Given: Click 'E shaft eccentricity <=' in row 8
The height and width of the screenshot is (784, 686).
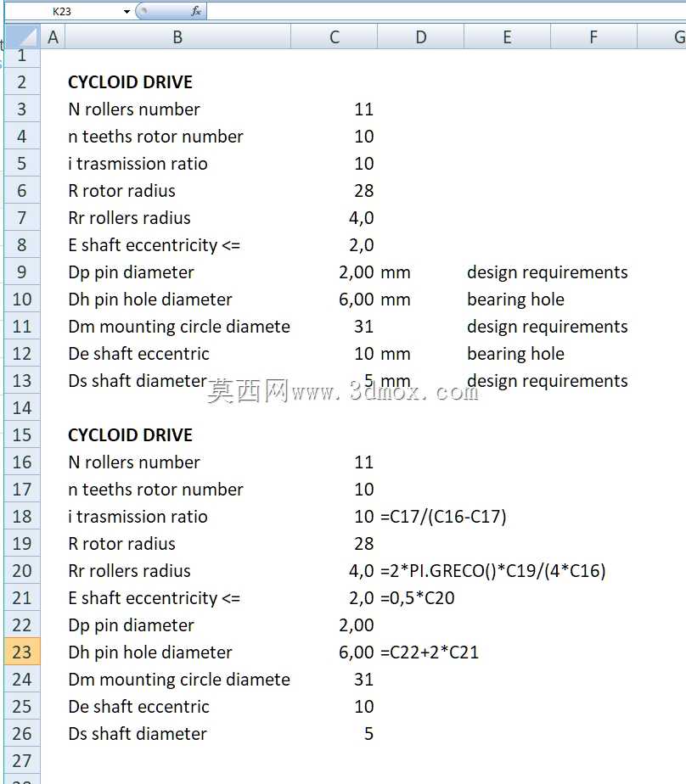Looking at the screenshot, I should 155,245.
